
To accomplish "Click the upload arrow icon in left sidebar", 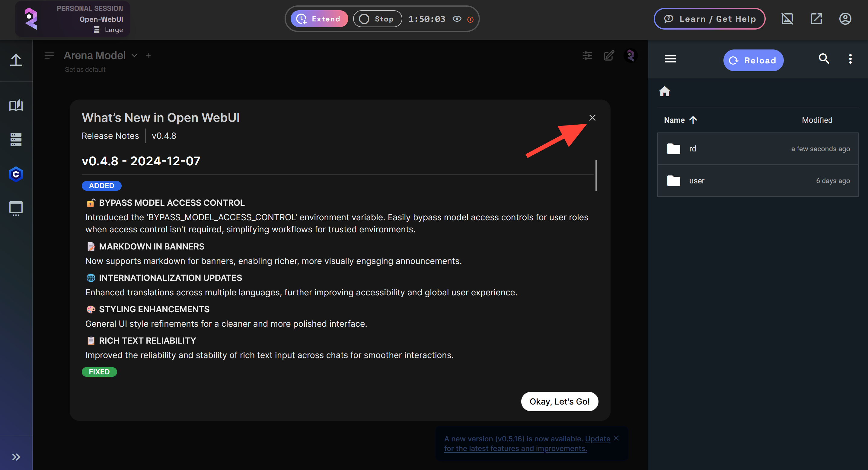I will (x=16, y=60).
